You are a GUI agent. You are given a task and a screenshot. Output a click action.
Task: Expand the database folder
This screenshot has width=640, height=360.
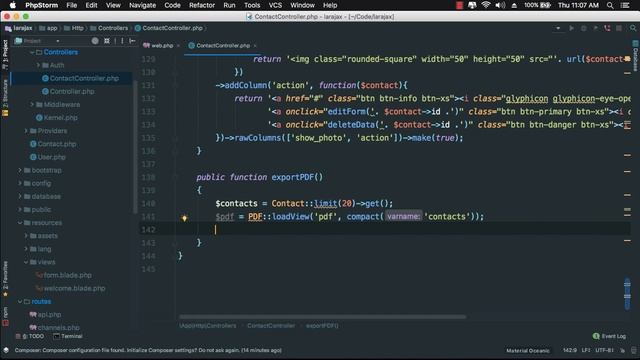[20, 196]
